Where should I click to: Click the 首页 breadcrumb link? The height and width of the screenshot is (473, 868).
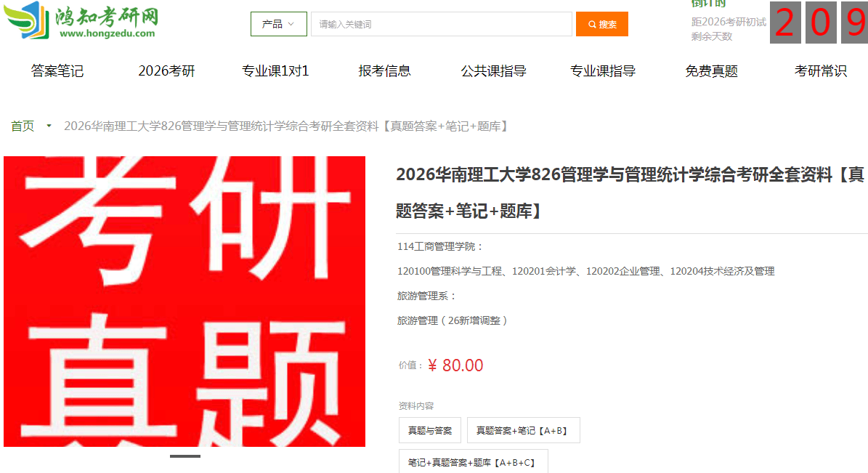23,126
